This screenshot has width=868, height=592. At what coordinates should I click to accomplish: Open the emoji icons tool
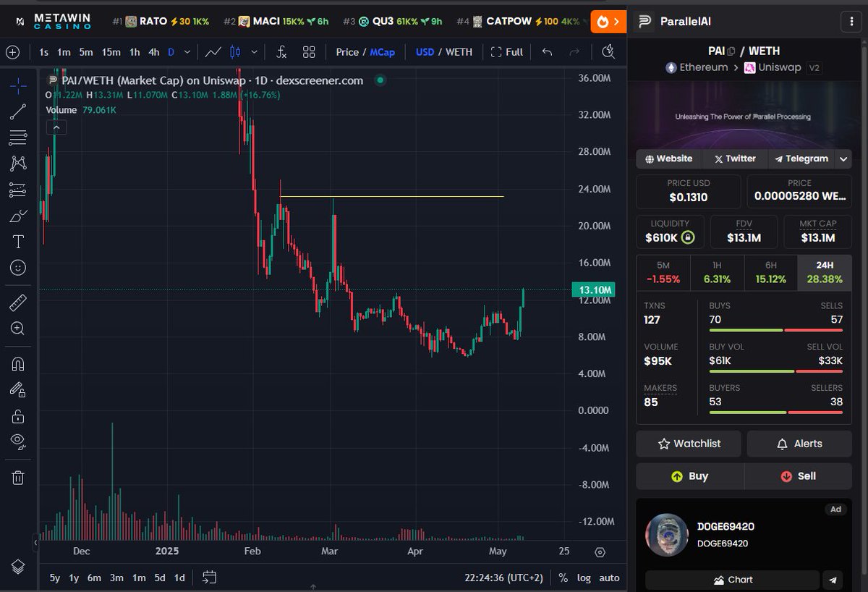tap(18, 268)
